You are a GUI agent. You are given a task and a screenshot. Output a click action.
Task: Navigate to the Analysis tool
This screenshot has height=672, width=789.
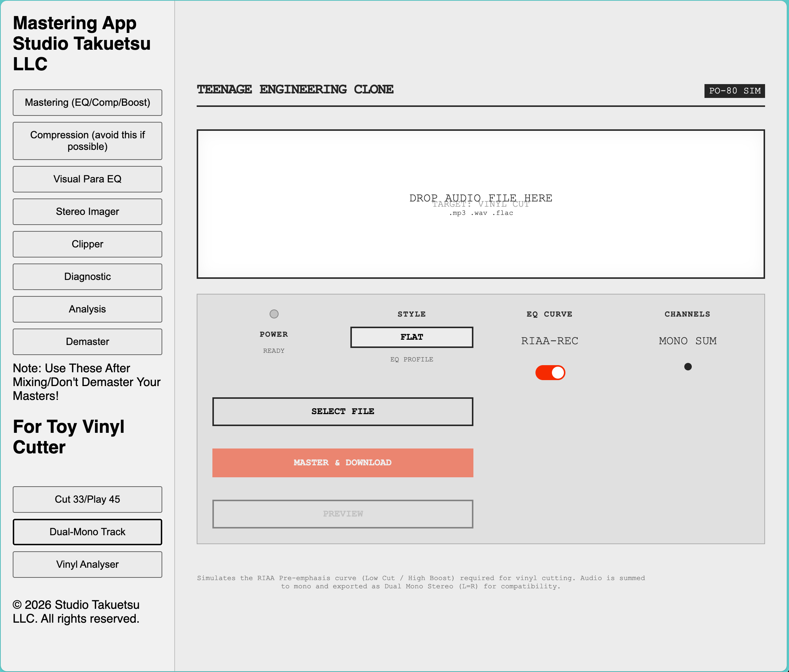click(87, 309)
